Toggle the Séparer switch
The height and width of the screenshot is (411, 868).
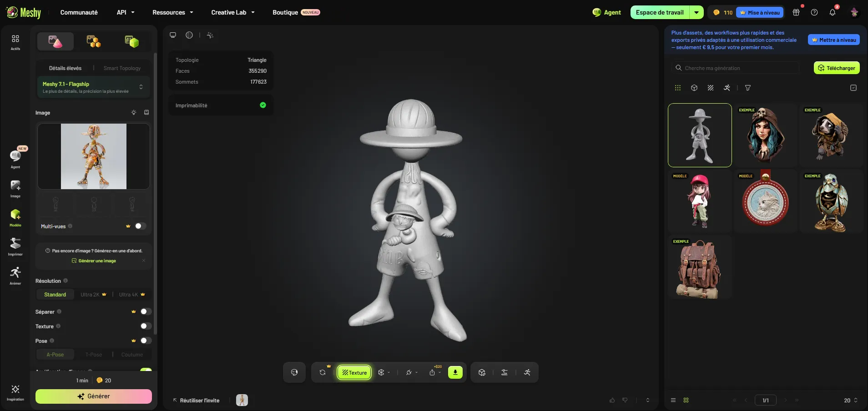146,311
